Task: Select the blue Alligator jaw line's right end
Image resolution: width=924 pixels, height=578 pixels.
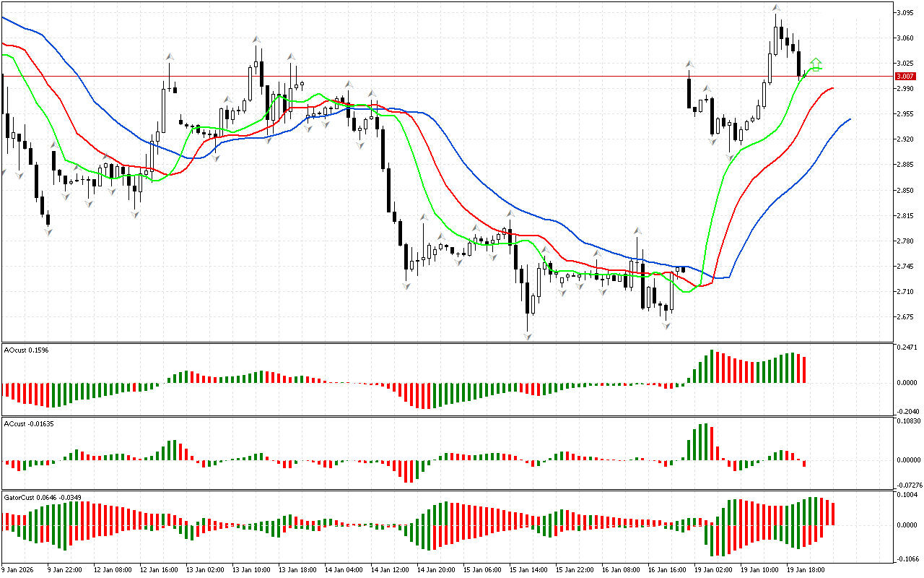Action: pos(850,119)
